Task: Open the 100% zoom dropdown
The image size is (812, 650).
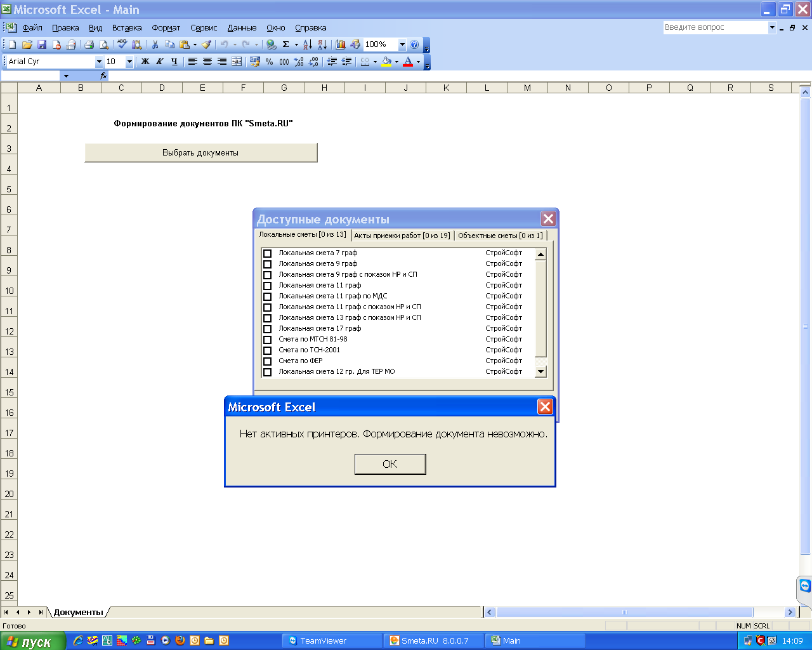Action: (402, 44)
